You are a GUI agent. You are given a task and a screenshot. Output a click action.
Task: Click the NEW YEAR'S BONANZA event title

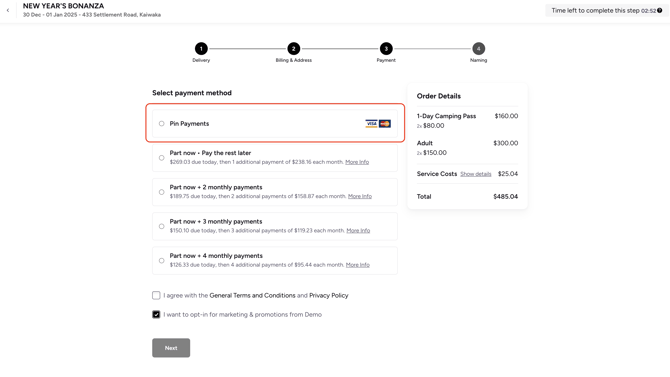pyautogui.click(x=63, y=6)
